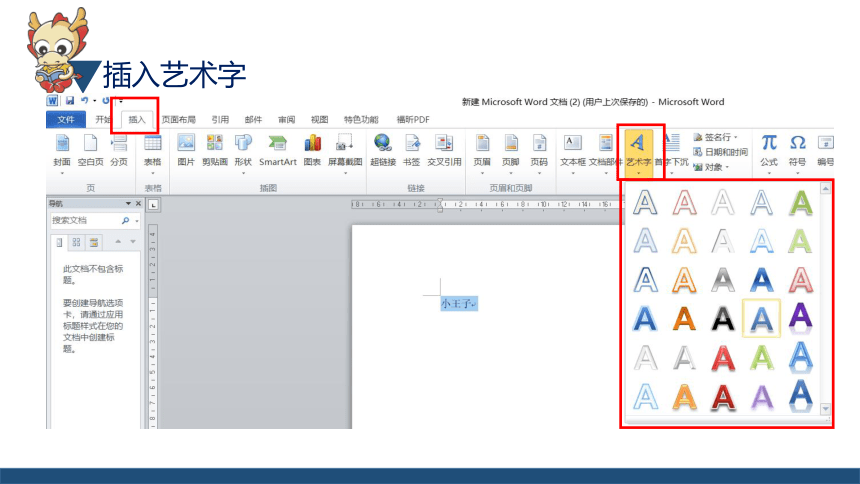Choose the bottom-row dark red WordArt style
Image resolution: width=860 pixels, height=484 pixels.
[x=722, y=398]
